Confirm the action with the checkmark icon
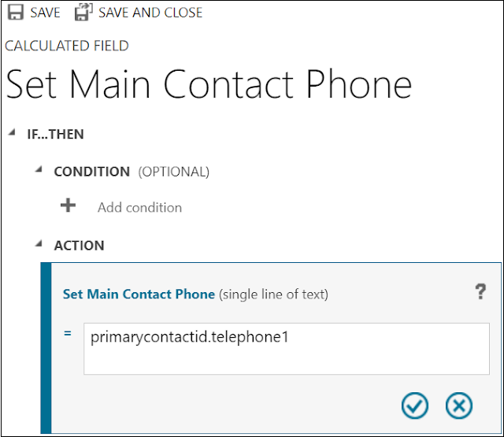This screenshot has height=437, width=504. pos(415,406)
